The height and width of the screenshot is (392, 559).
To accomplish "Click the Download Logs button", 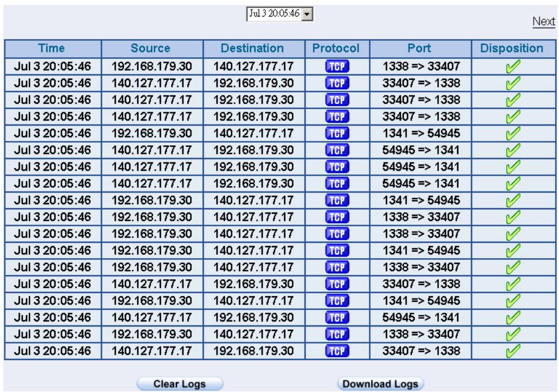I will pyautogui.click(x=380, y=384).
